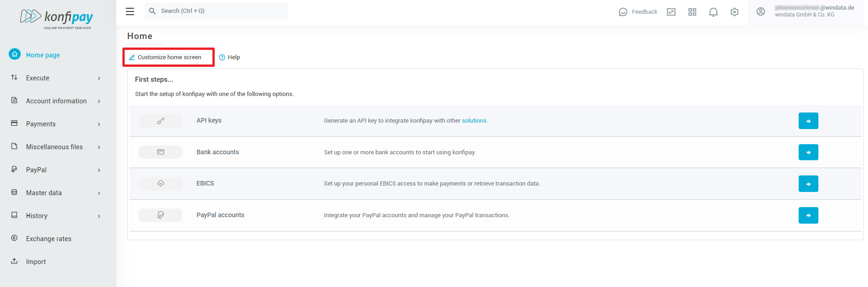This screenshot has width=868, height=287.
Task: Open the settings gear icon
Action: coord(734,12)
